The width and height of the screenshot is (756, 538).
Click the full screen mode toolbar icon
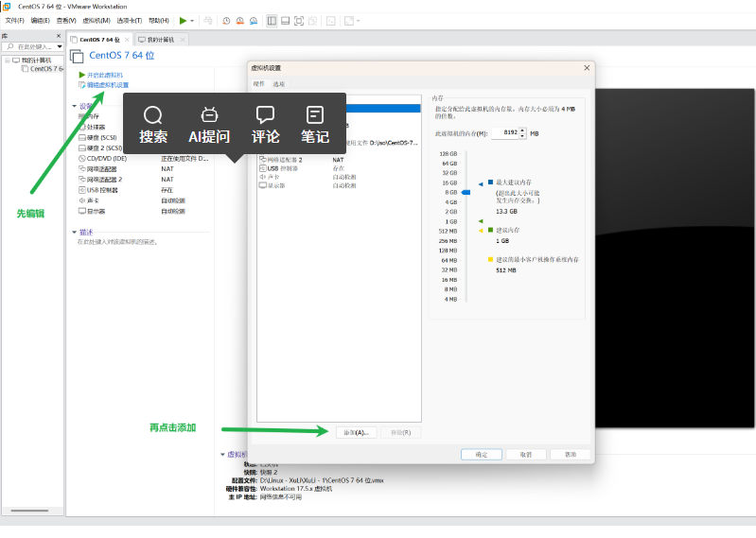click(299, 21)
